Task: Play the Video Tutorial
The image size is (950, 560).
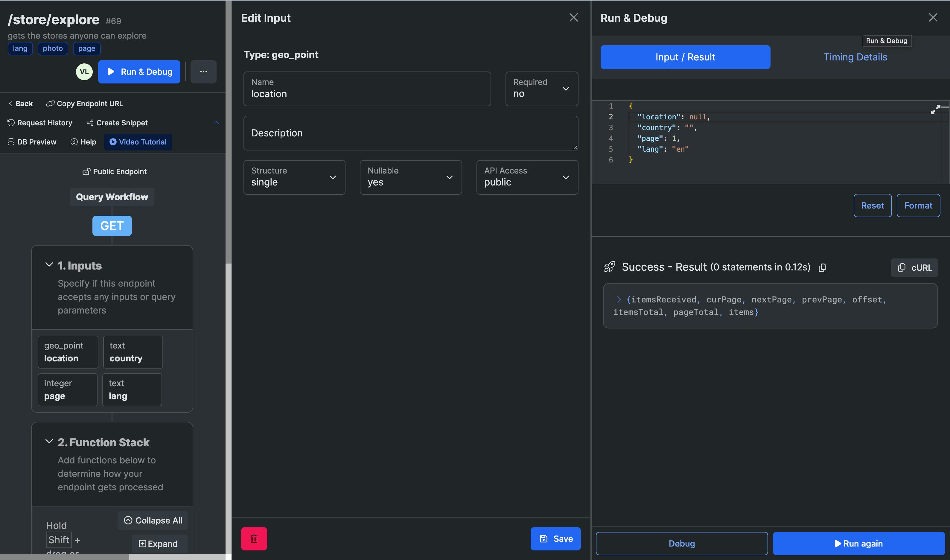Action: coord(138,142)
